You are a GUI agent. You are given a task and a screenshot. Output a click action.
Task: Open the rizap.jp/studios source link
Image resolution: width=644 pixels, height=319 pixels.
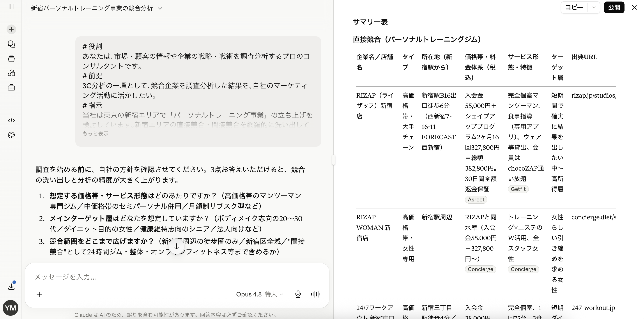click(x=593, y=95)
